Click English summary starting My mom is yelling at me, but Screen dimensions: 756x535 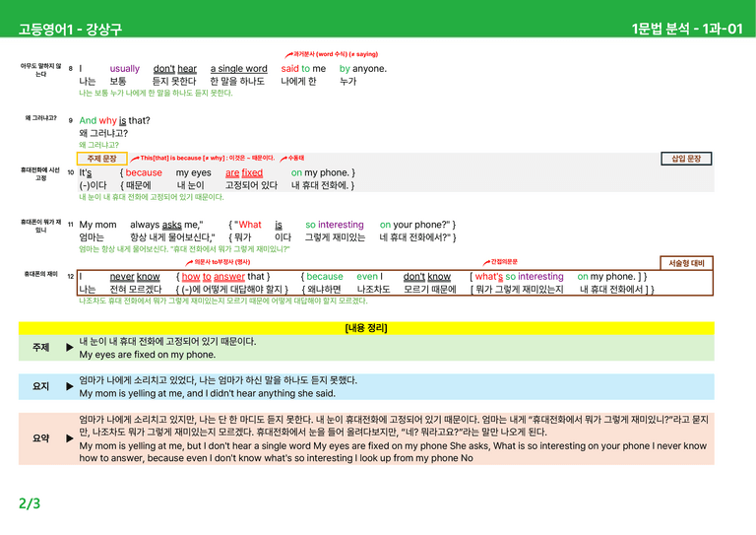[393, 452]
